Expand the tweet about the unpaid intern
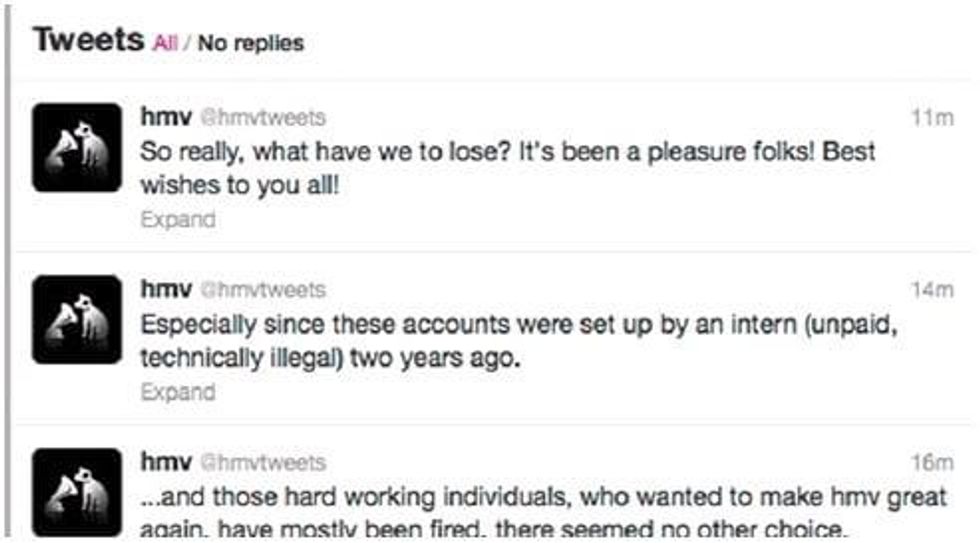980x543 pixels. (178, 392)
